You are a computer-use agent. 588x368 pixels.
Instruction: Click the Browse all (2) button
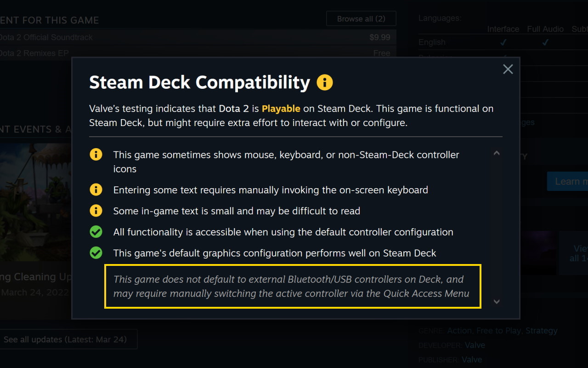click(x=361, y=19)
